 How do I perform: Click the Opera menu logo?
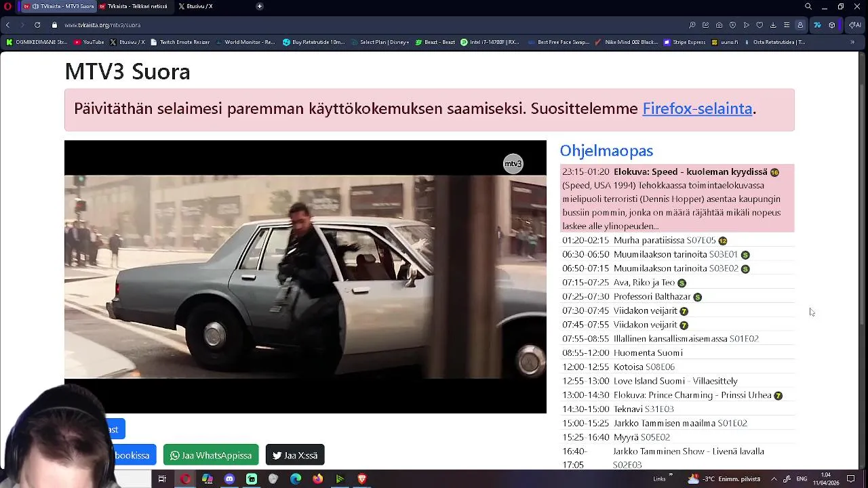tap(7, 6)
